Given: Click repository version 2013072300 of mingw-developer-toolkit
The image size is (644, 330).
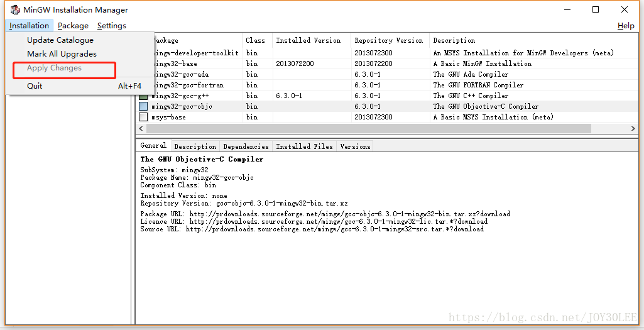Looking at the screenshot, I should [x=373, y=53].
